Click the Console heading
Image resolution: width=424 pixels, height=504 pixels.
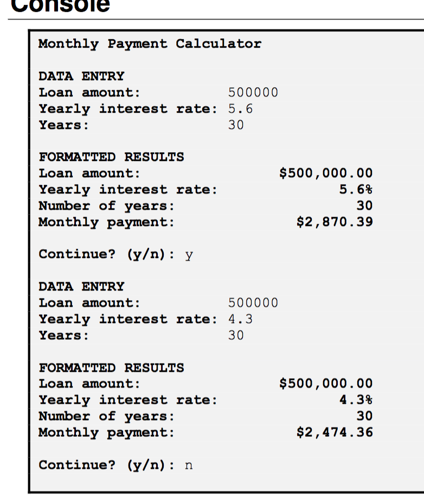click(x=59, y=5)
